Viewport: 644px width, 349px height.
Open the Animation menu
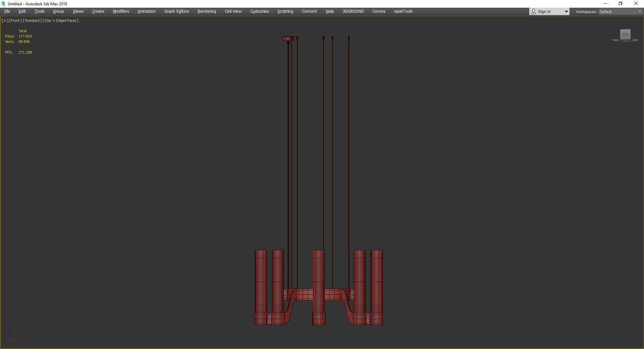[x=146, y=11]
